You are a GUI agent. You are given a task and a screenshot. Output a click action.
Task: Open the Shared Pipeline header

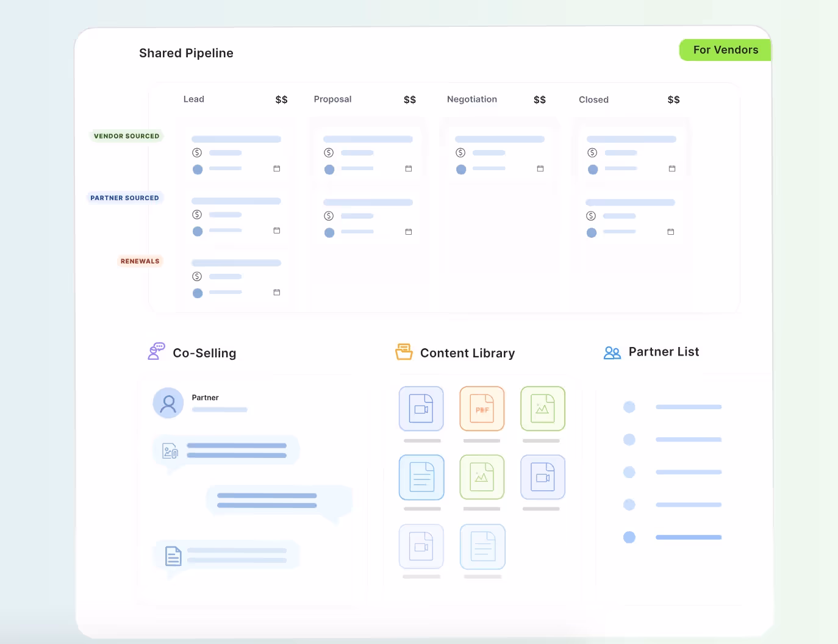(x=186, y=53)
